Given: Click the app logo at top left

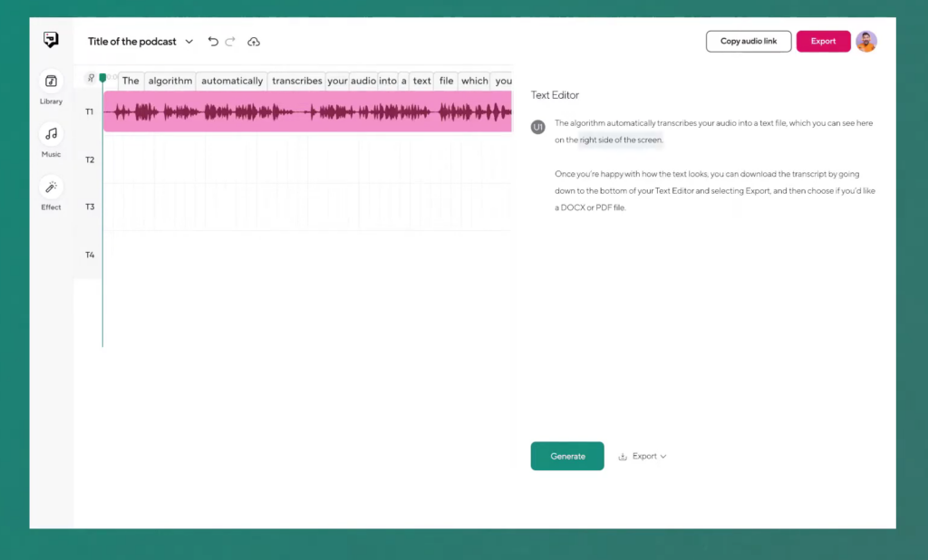Looking at the screenshot, I should (51, 38).
